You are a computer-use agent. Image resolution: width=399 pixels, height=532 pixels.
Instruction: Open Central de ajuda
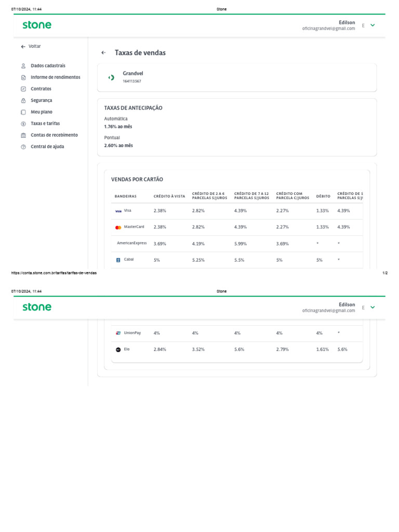click(x=47, y=147)
